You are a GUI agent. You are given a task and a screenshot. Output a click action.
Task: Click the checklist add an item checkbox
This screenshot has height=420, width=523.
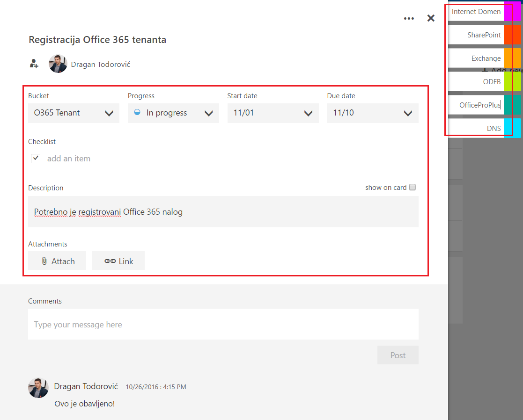[36, 158]
